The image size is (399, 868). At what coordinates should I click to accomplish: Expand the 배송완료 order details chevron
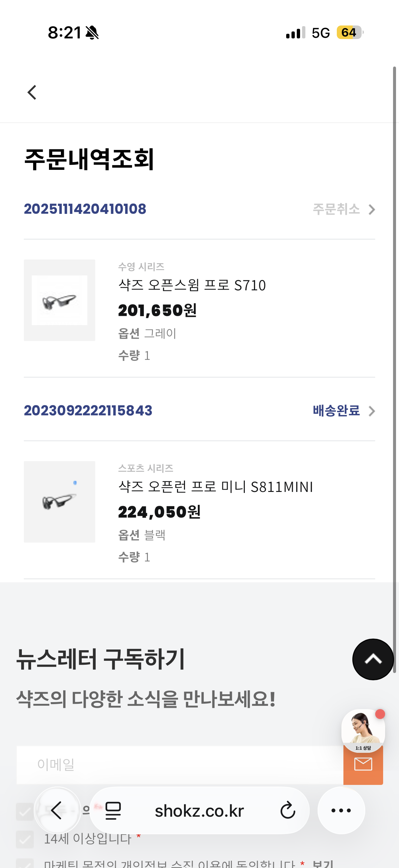tap(372, 411)
